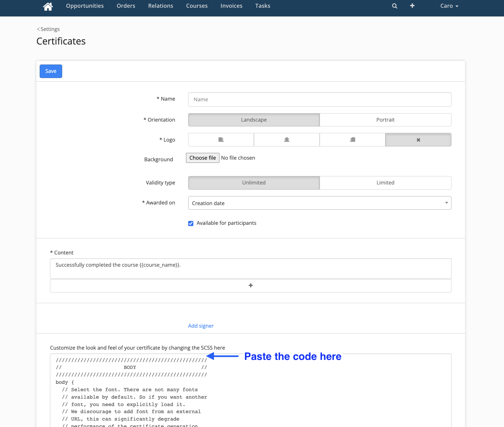Screen dimensions: 504x427
Task: Align logo to the left
Action: pyautogui.click(x=221, y=140)
